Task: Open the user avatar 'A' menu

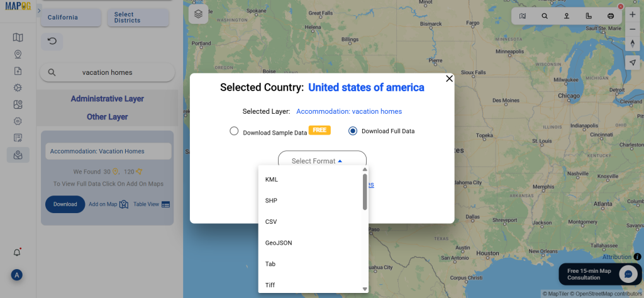Action: coord(17,275)
